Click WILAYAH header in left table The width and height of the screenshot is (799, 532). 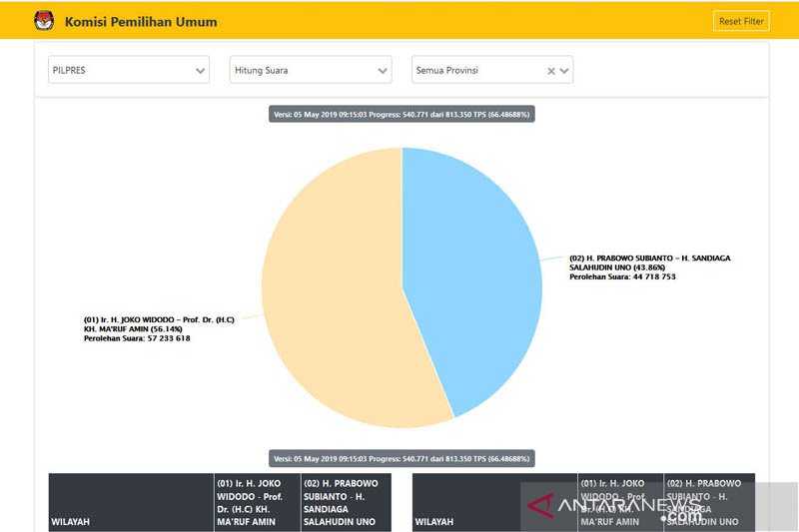(x=73, y=521)
